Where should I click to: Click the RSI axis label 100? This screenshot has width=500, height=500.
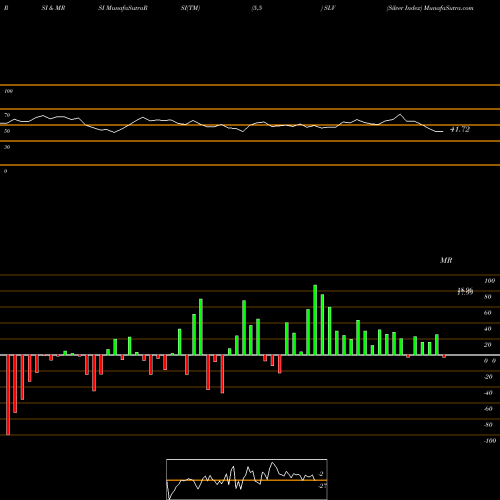(x=8, y=91)
